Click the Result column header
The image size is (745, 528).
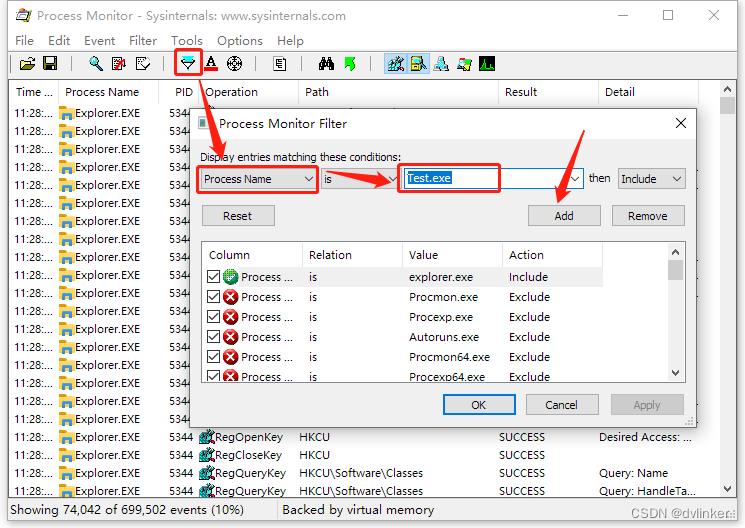548,92
